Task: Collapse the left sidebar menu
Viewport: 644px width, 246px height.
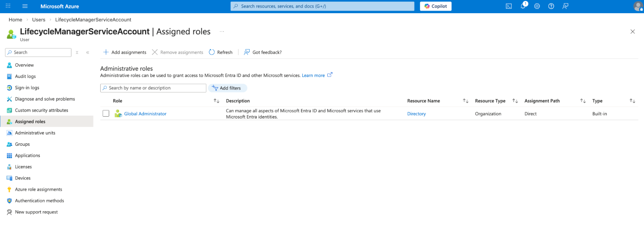Action: pyautogui.click(x=88, y=52)
